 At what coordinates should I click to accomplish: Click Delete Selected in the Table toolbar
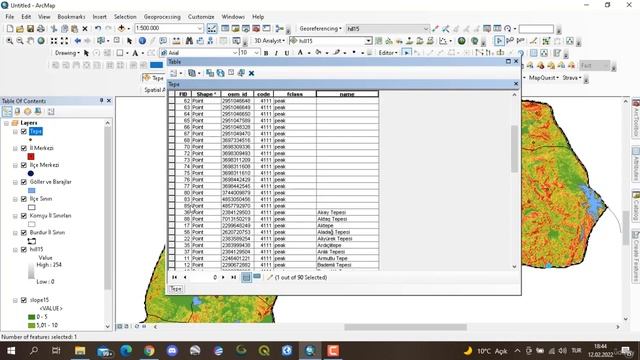[251, 73]
